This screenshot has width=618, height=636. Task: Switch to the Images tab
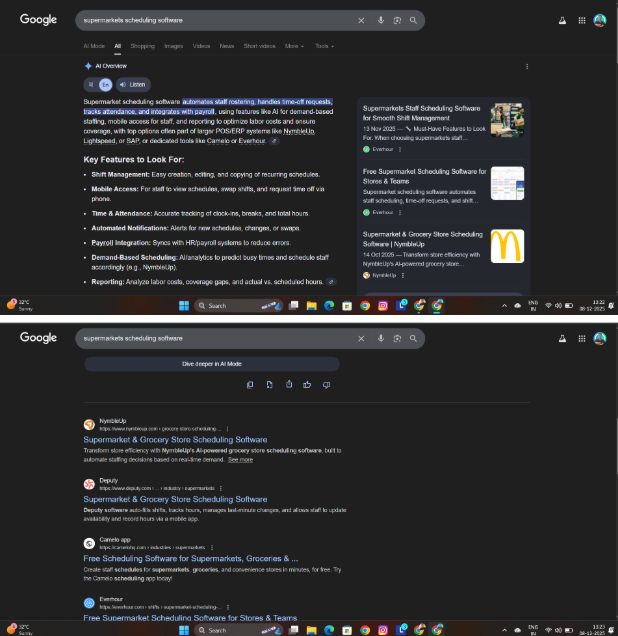click(174, 46)
